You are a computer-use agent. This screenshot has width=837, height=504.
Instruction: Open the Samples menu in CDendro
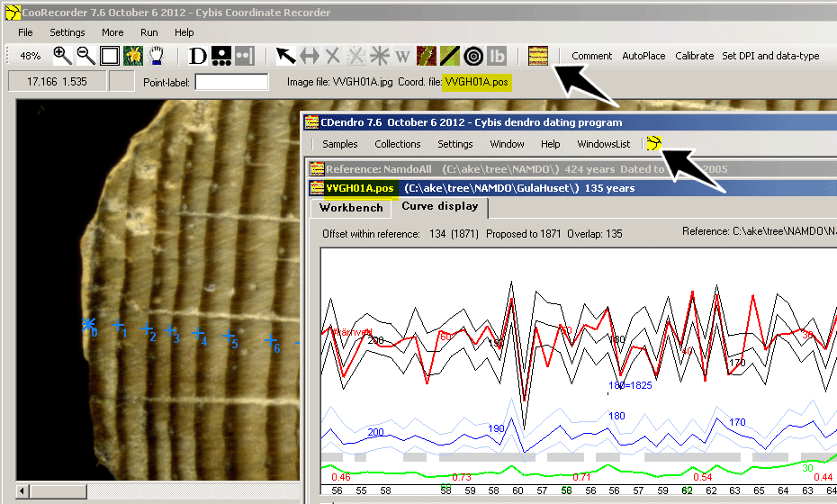340,144
